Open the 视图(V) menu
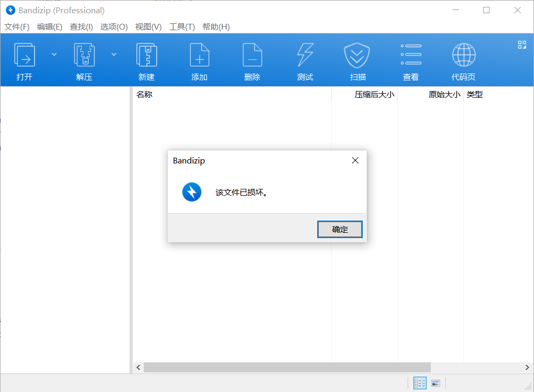The image size is (534, 392). (x=148, y=27)
